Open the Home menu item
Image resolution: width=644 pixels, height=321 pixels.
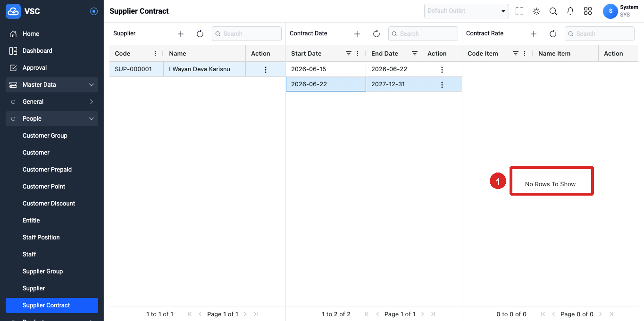tap(52, 34)
